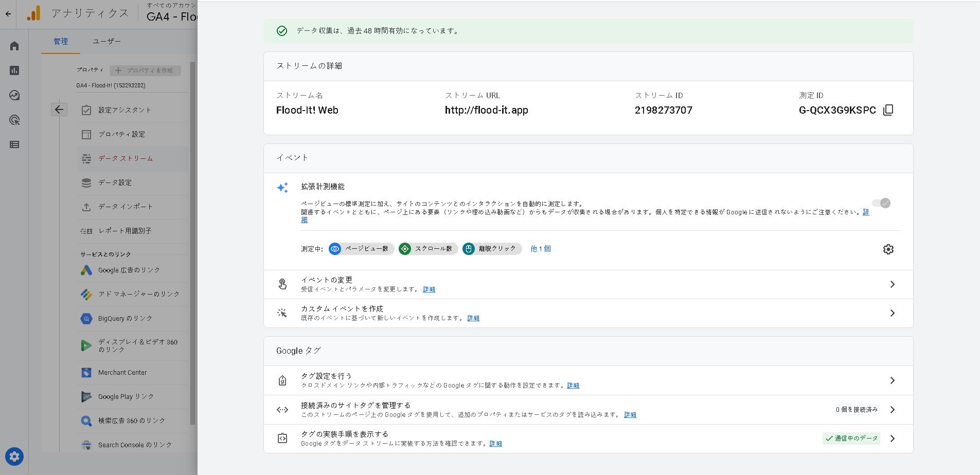Open タグ設定を行う row chevron
This screenshot has height=475, width=980.
pos(893,380)
